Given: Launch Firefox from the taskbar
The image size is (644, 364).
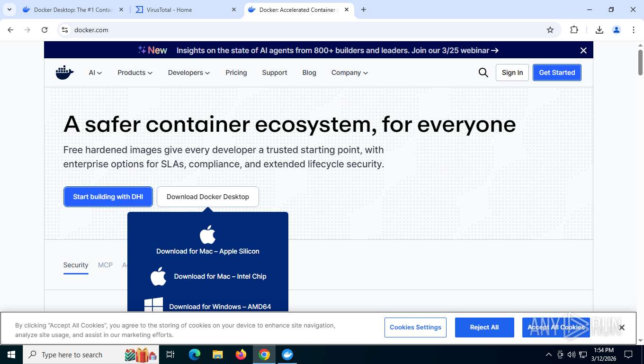Looking at the screenshot, I should [241, 355].
